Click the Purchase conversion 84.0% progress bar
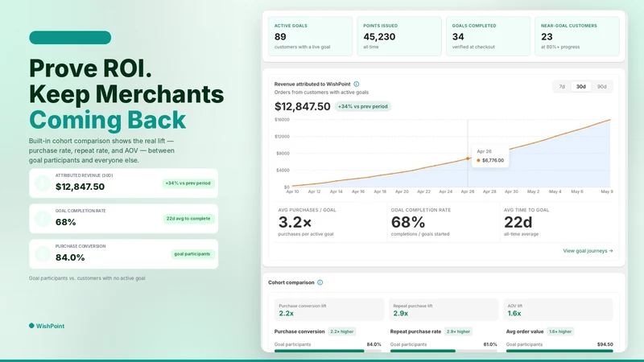This screenshot has height=362, width=644. click(x=328, y=351)
